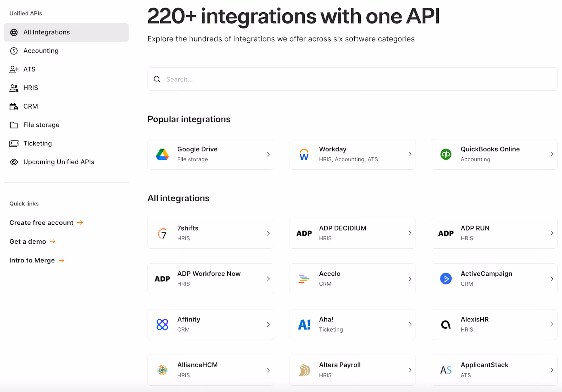Select ATS category in sidebar

(x=66, y=70)
